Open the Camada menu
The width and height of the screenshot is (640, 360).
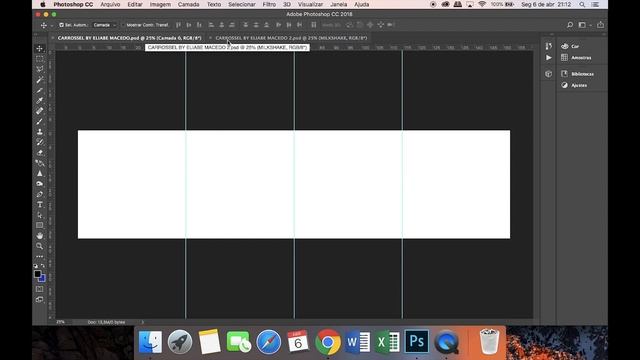189,4
